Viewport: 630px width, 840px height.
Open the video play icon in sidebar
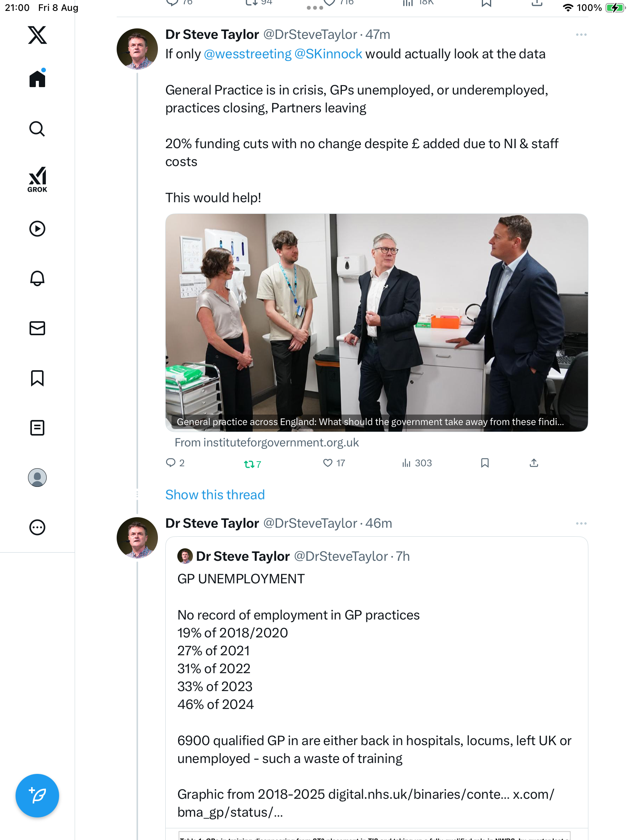pyautogui.click(x=37, y=229)
